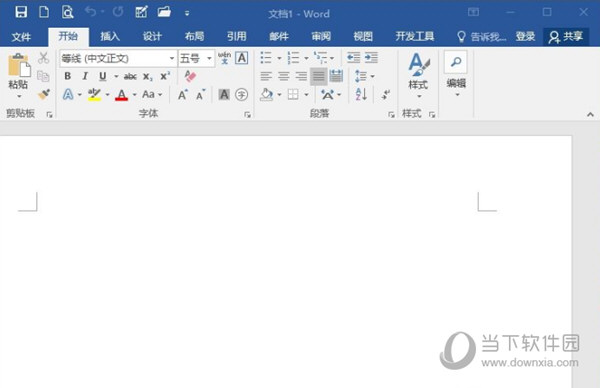Screen dimensions: 600x388
Task: Toggle Show/Hide paragraph marks
Action: pyautogui.click(x=386, y=94)
